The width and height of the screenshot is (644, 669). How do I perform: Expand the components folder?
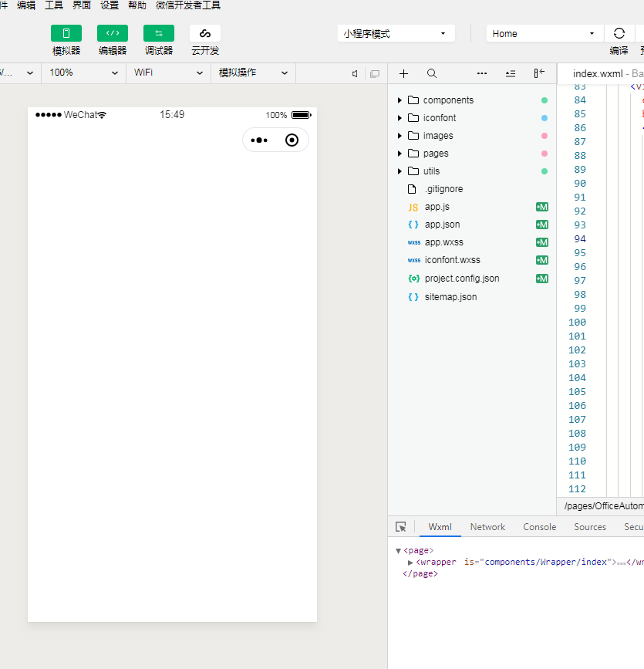400,100
